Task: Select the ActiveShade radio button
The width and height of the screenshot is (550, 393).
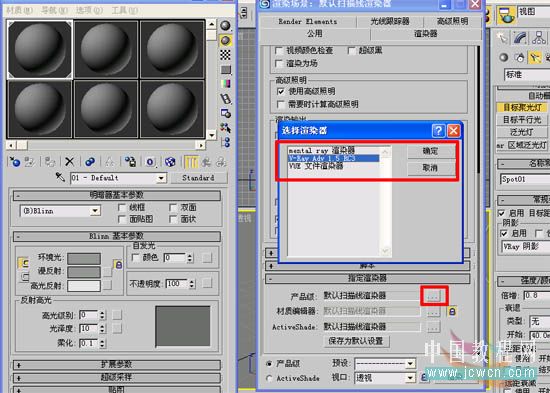Action: click(269, 378)
